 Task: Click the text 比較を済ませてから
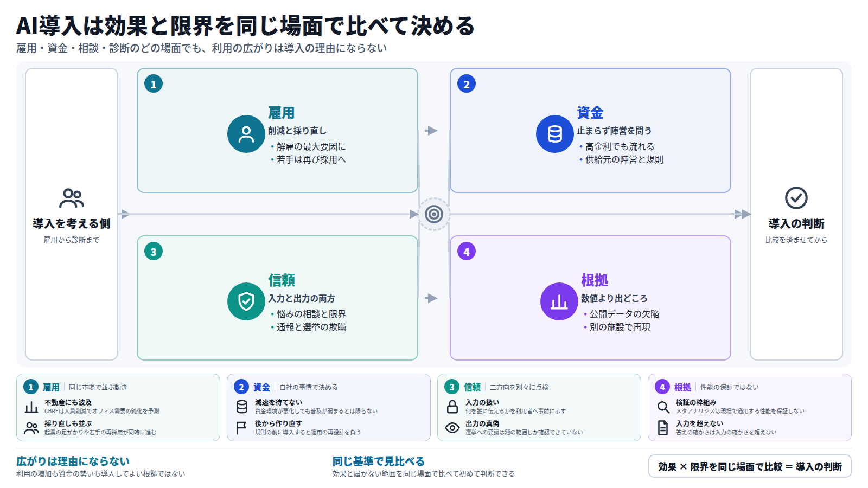click(x=796, y=240)
